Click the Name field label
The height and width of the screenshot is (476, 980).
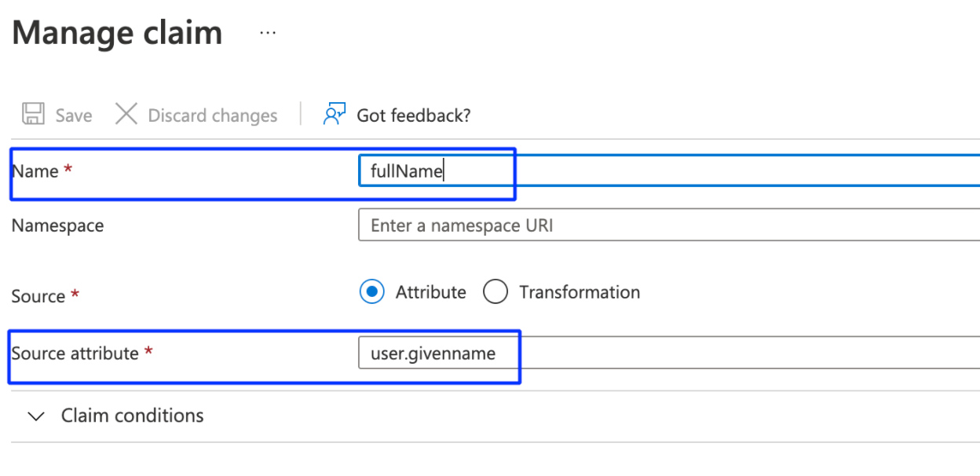point(35,171)
